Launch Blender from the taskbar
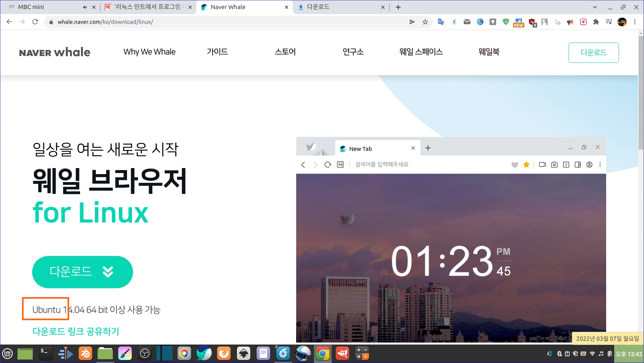Screen dimensions: 644x363 (x=85, y=354)
